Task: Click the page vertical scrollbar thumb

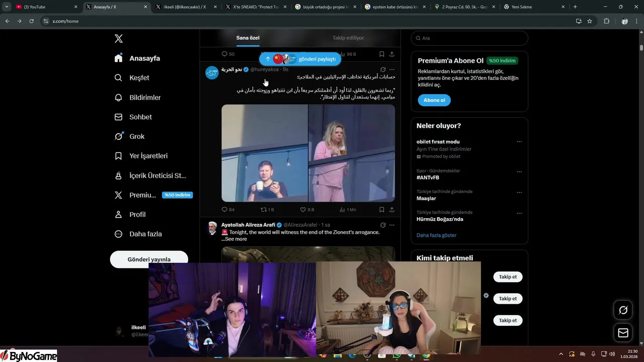Action: tap(641, 48)
